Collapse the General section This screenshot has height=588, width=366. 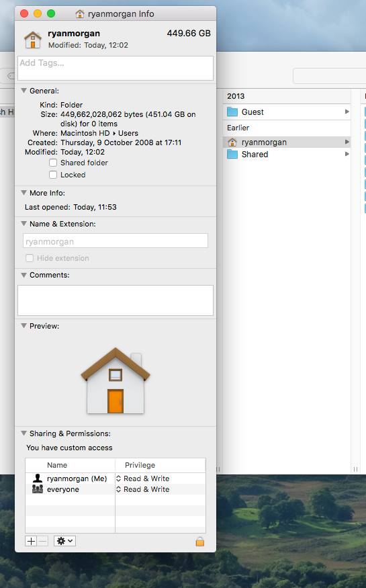pos(24,90)
